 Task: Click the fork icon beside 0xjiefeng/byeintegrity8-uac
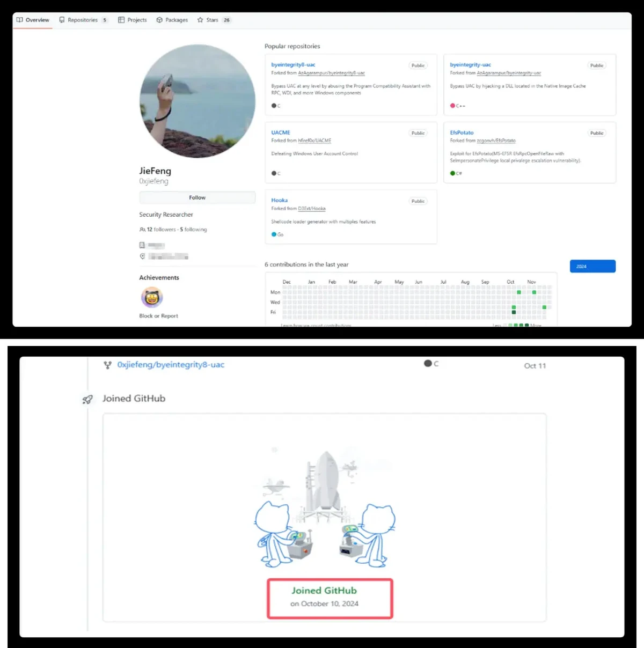point(108,365)
